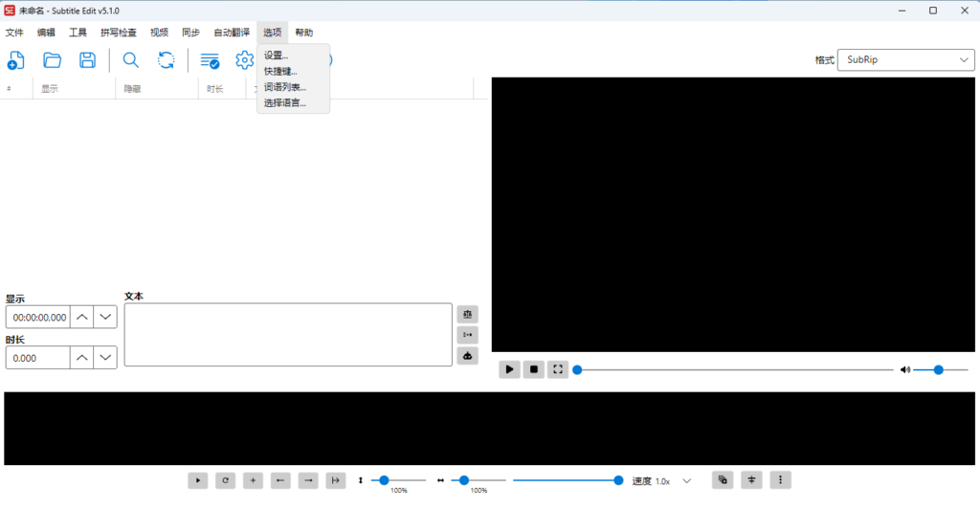Image resolution: width=980 pixels, height=510 pixels.
Task: Click the New subtitle file icon
Action: point(15,60)
